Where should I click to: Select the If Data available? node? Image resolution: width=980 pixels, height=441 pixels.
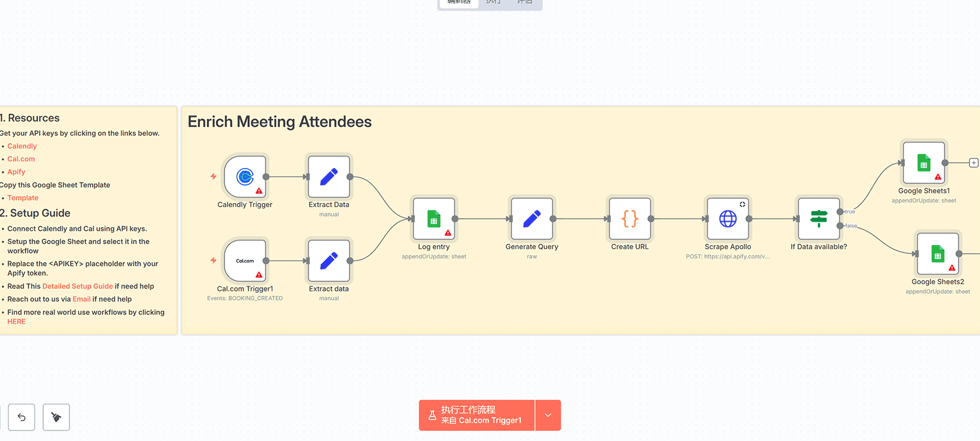click(818, 219)
